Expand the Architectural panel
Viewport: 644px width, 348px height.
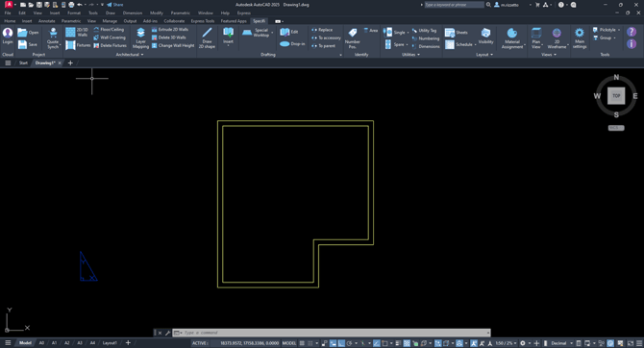[x=130, y=54]
